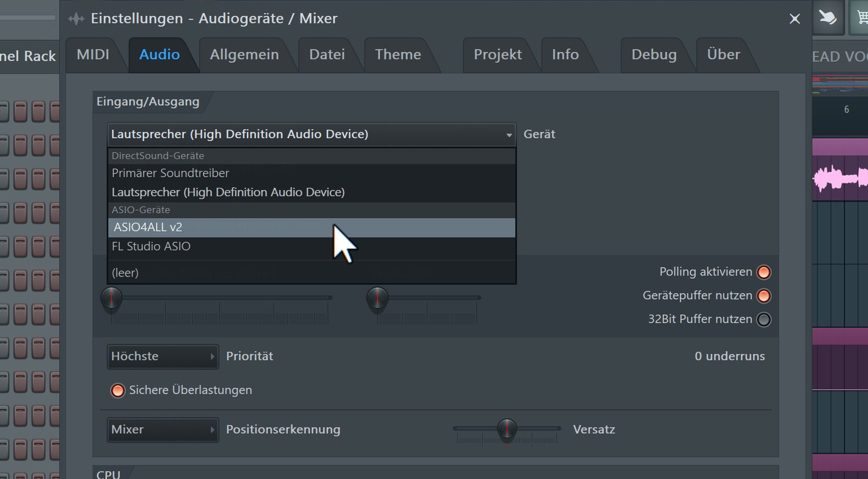Screen dimensions: 868x479
Task: Go to the Info tab
Action: [x=565, y=55]
